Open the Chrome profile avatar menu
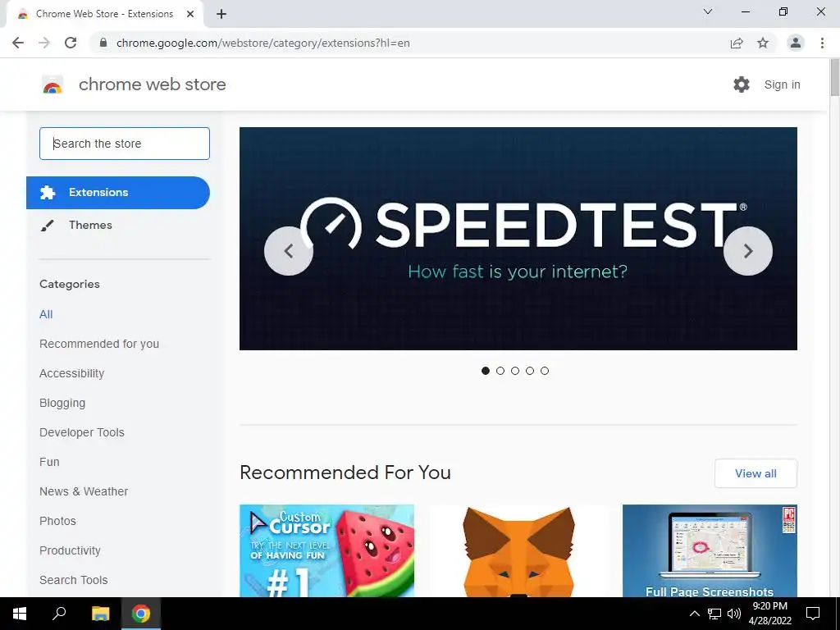The image size is (840, 630). [x=796, y=43]
